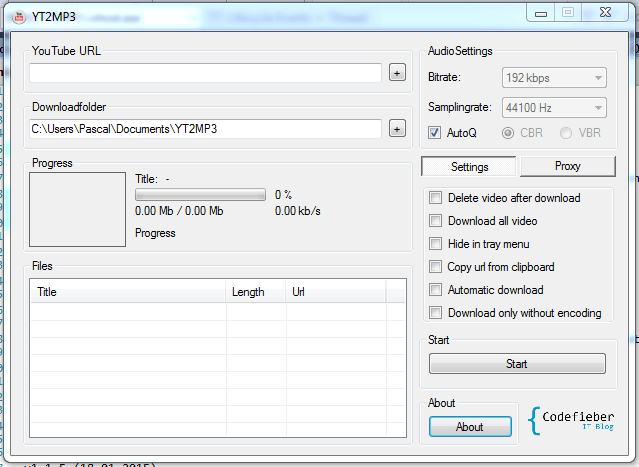Sort files by Url column header
The width and height of the screenshot is (639, 467).
335,292
